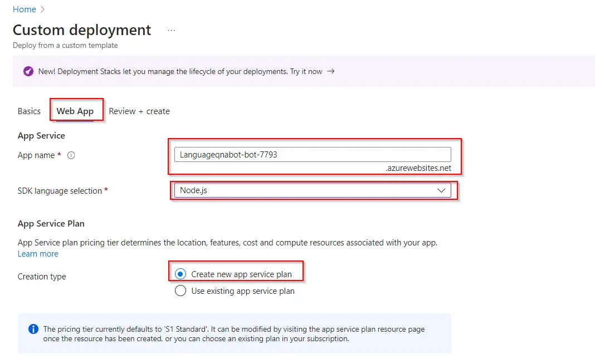Click the 'SDK language selection' field label
Image resolution: width=595 pixels, height=364 pixels.
point(60,191)
